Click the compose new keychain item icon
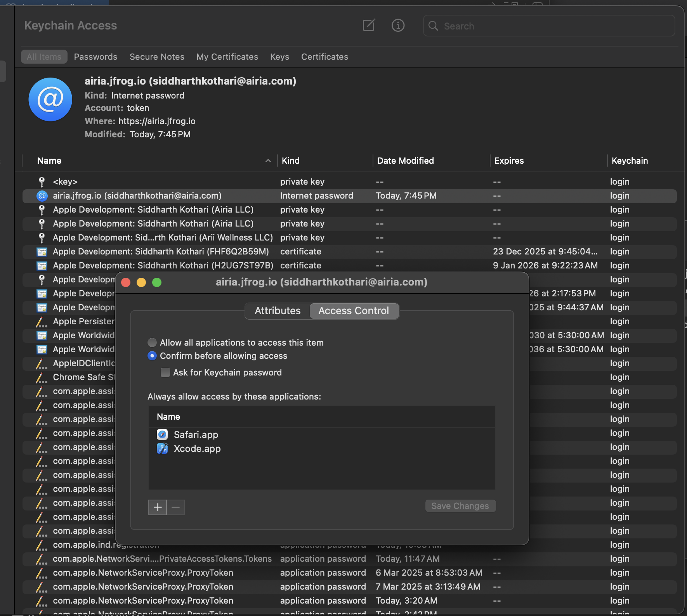Screen dimensions: 687x616 click(x=368, y=26)
